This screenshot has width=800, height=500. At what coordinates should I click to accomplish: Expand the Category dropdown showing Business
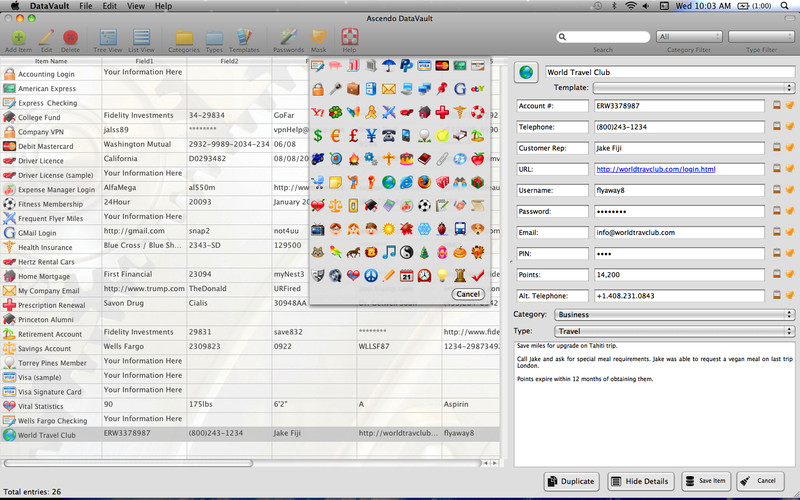click(x=674, y=313)
